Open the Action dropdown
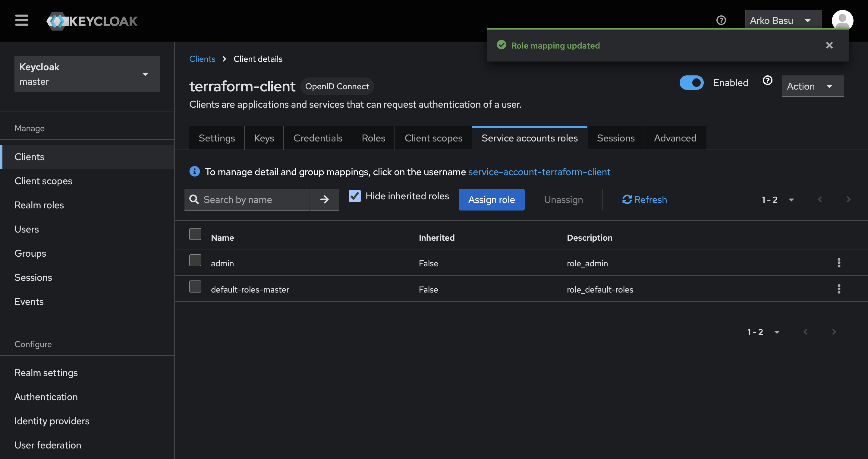This screenshot has height=459, width=868. pos(812,86)
